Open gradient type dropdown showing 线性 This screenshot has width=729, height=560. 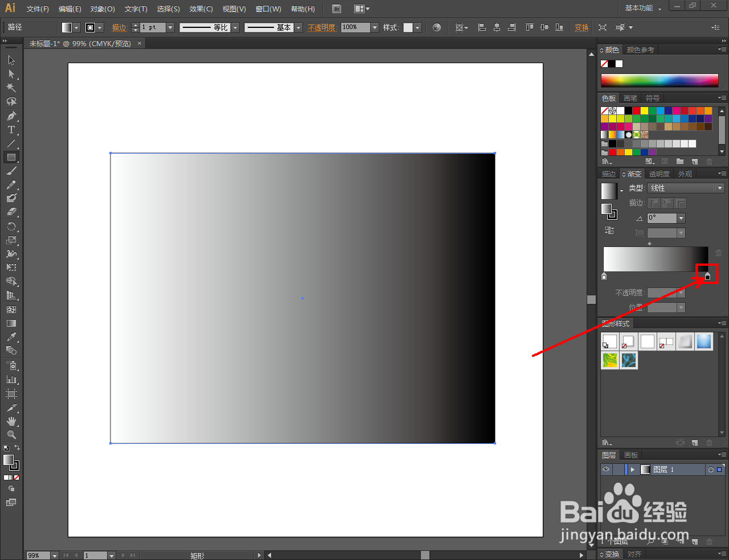click(x=686, y=188)
